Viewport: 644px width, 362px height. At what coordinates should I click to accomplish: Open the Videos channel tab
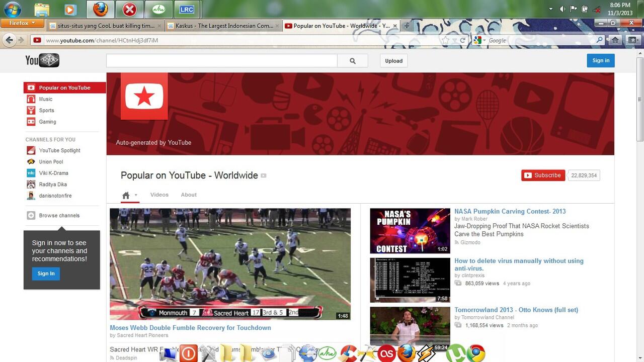(159, 195)
